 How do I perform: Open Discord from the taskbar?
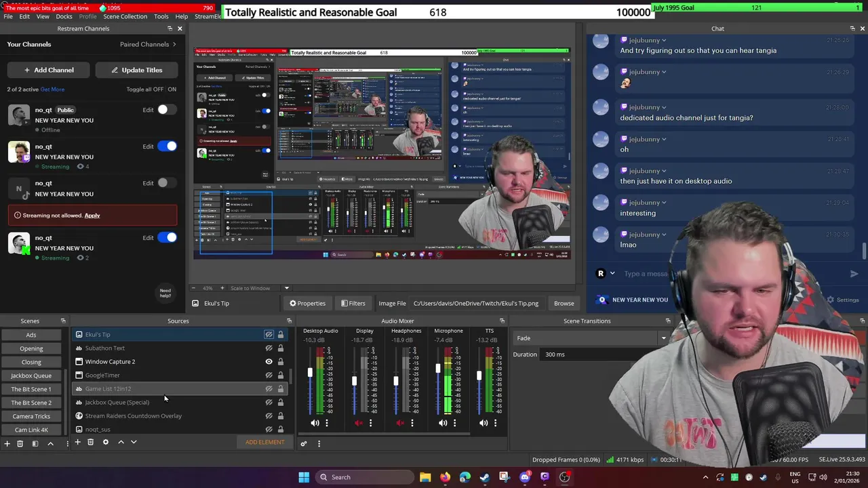click(525, 477)
